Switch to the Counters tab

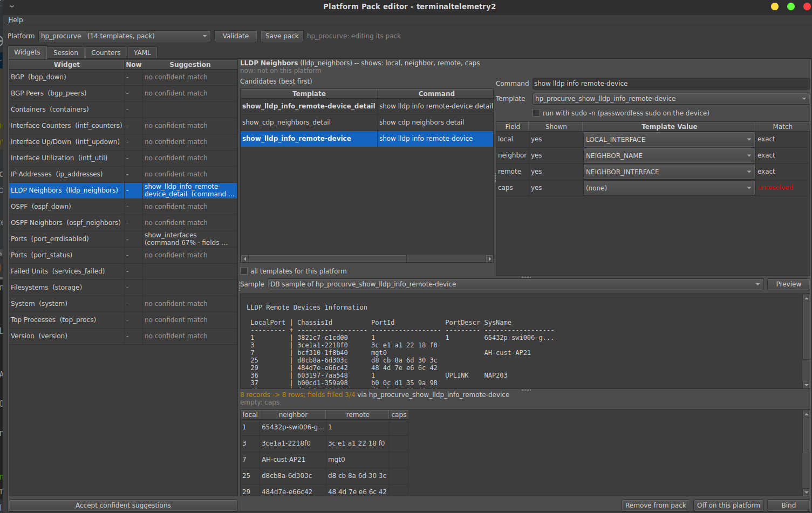(106, 53)
